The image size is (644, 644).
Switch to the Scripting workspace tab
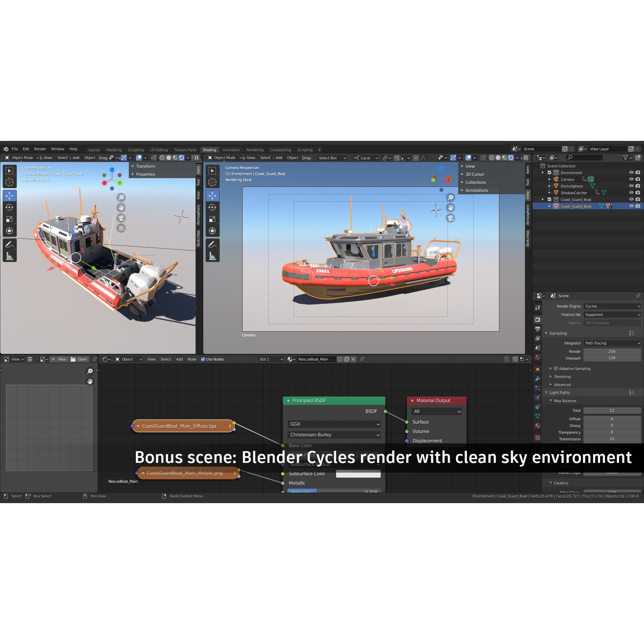point(305,150)
